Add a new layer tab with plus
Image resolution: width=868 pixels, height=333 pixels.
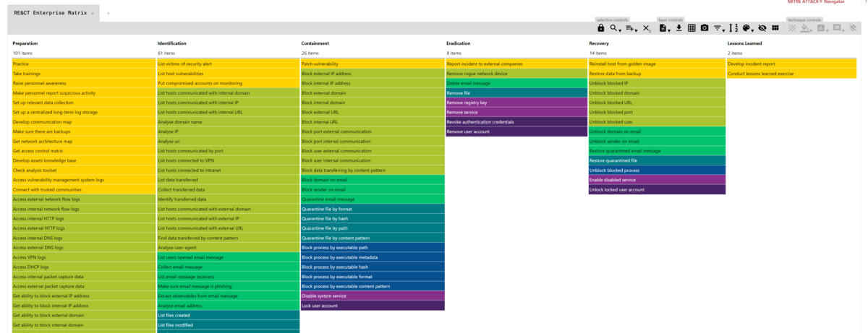[109, 13]
